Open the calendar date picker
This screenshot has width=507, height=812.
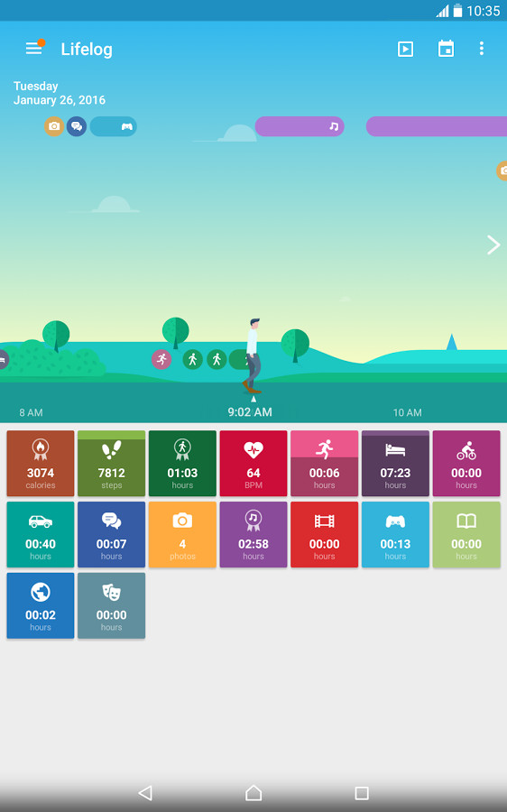(x=446, y=49)
